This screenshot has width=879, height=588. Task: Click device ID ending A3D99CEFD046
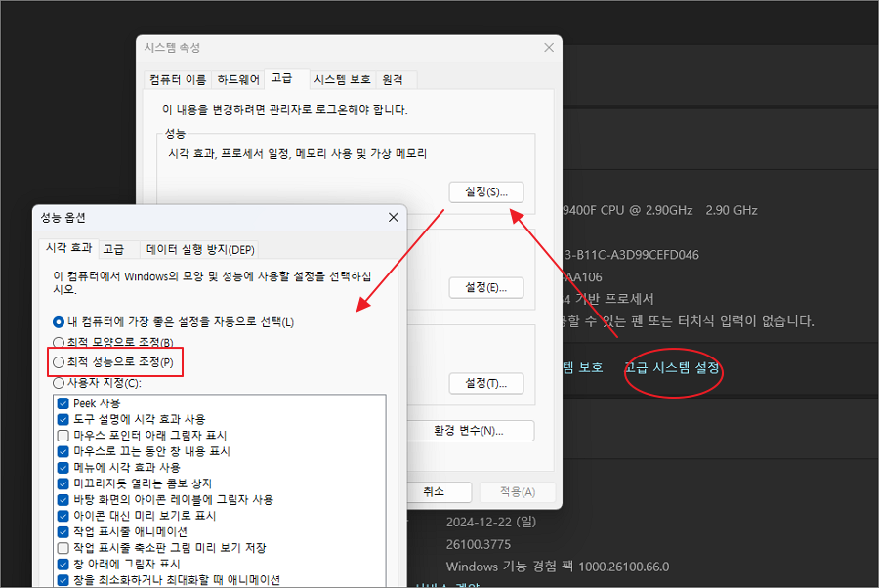(631, 255)
